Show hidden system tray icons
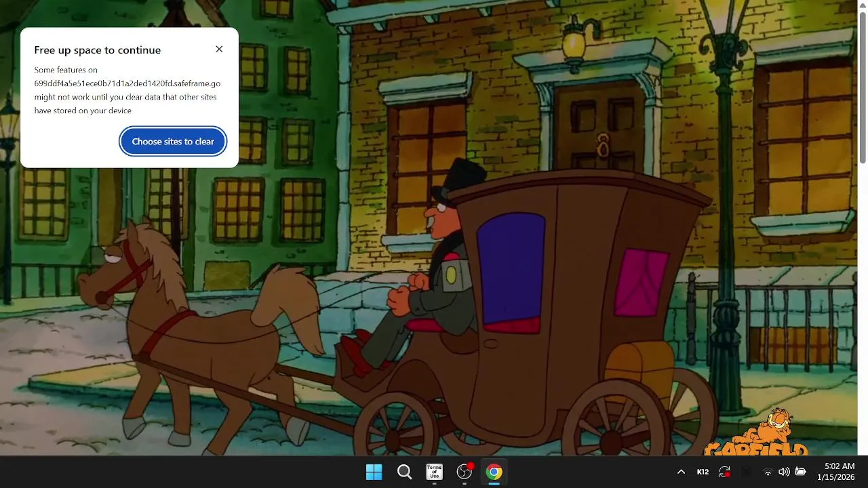 pyautogui.click(x=681, y=472)
